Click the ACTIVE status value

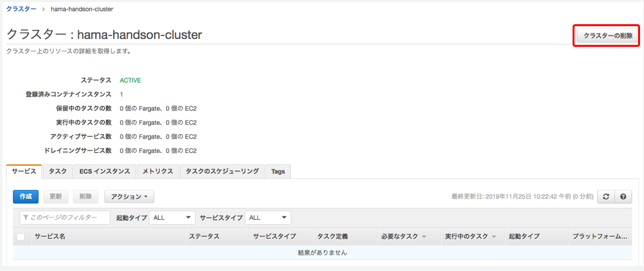click(x=130, y=80)
